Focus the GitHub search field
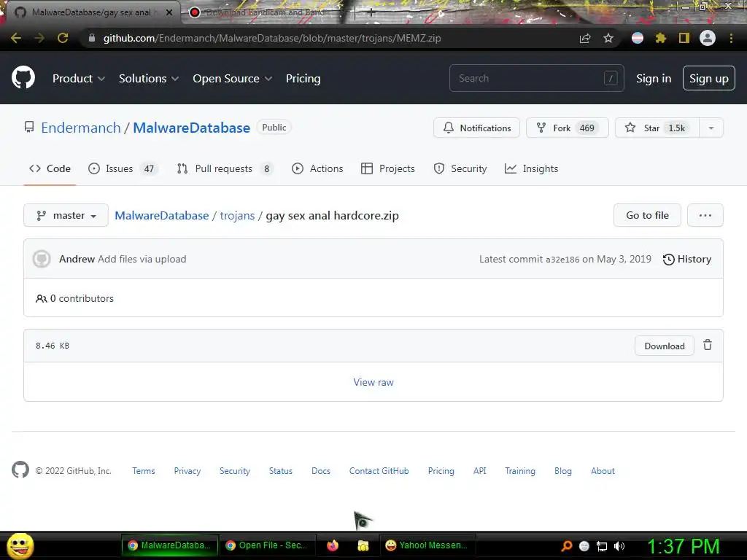The width and height of the screenshot is (747, 560). point(536,78)
